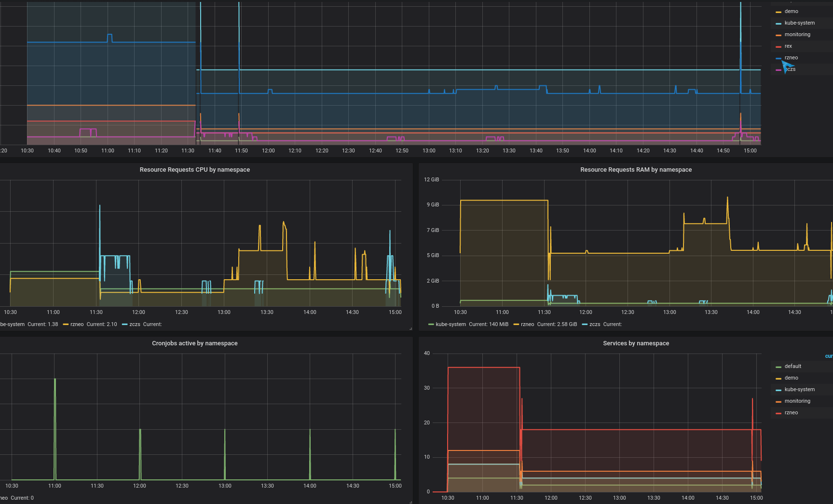Toggle zczs series in the CPU requests legend
The width and height of the screenshot is (833, 504).
tap(135, 325)
